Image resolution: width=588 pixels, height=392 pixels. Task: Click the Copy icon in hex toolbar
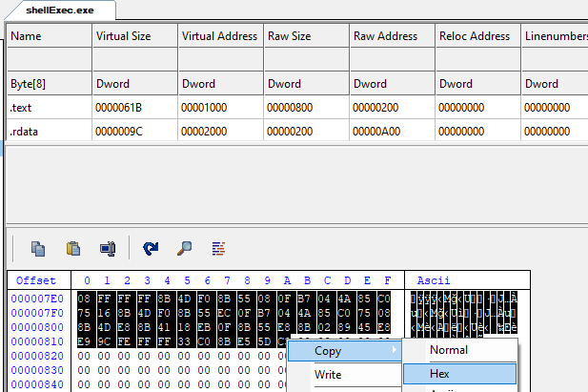tap(38, 249)
